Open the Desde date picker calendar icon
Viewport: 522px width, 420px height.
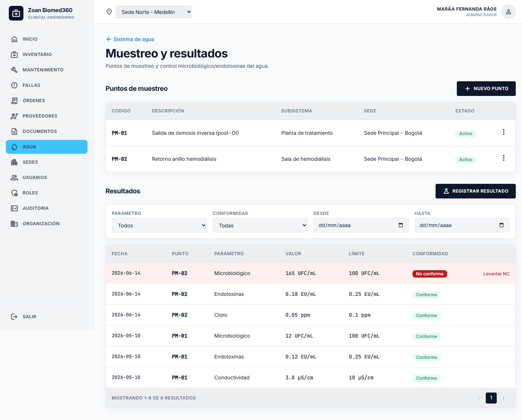coord(401,225)
